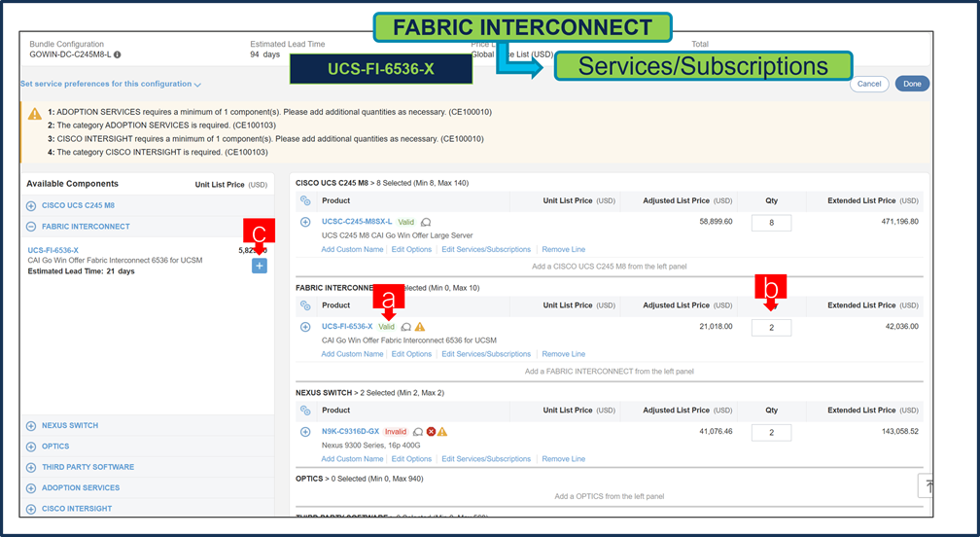
Task: Expand the CISCO INTERSIGHT category
Action: [31, 509]
